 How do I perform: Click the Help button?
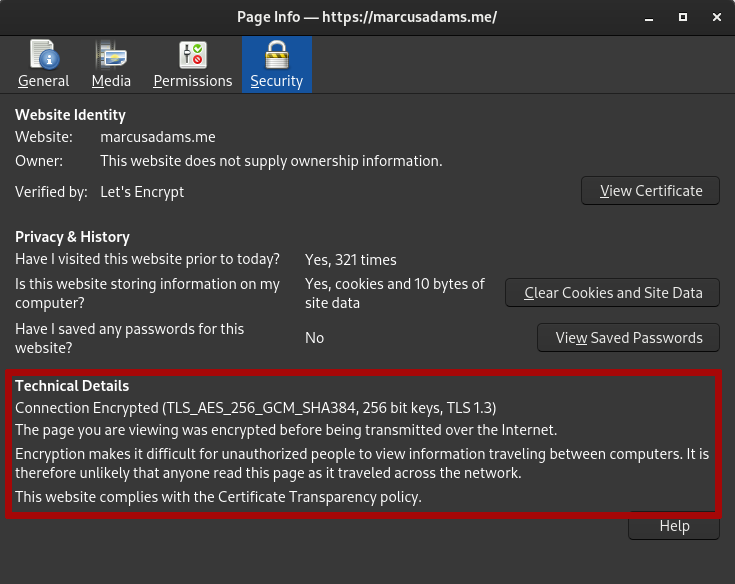coord(674,526)
